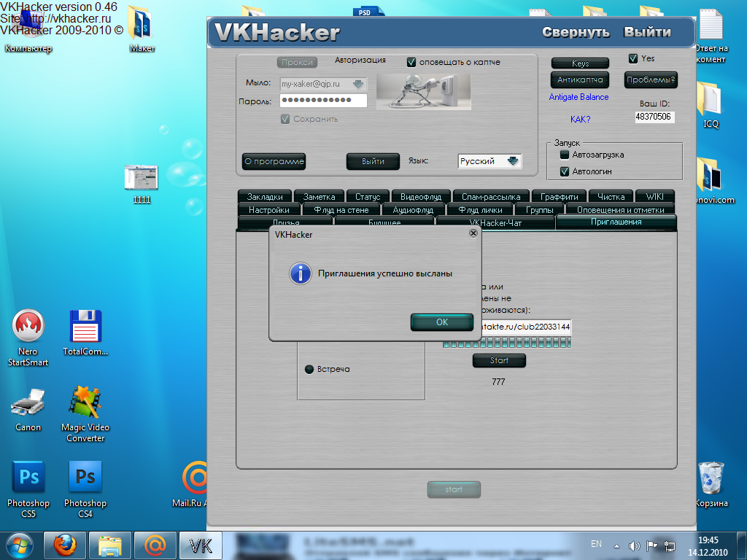Open the Чистка tab
Viewport: 747px width, 560px height.
(611, 197)
